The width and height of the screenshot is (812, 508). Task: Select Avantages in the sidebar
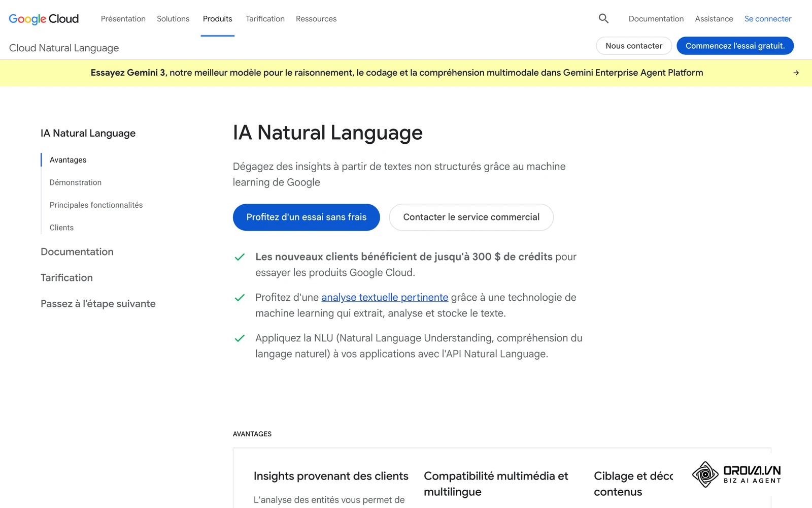(68, 160)
